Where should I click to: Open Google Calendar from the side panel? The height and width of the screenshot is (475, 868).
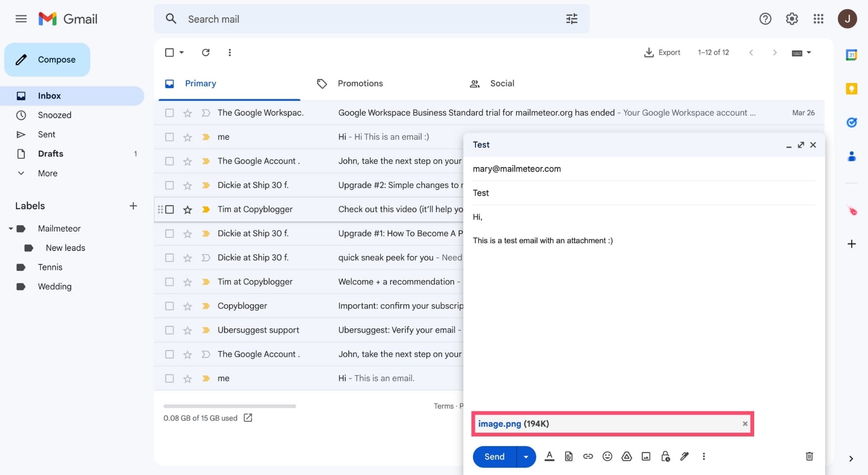pos(852,54)
